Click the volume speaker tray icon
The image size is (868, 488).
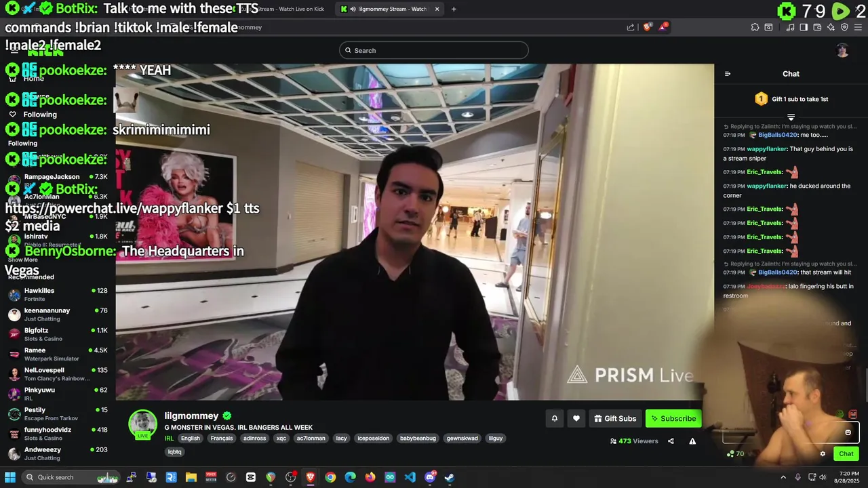coord(823,477)
